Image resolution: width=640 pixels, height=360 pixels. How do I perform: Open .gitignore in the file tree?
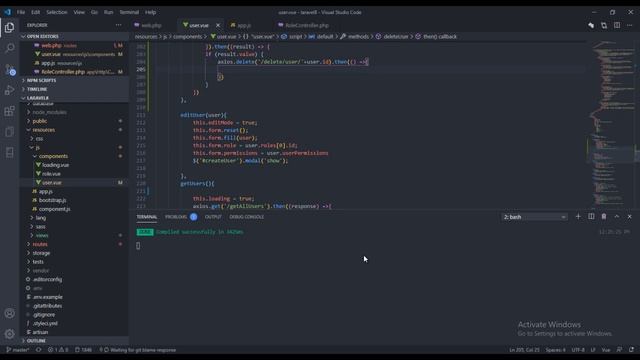coord(44,314)
